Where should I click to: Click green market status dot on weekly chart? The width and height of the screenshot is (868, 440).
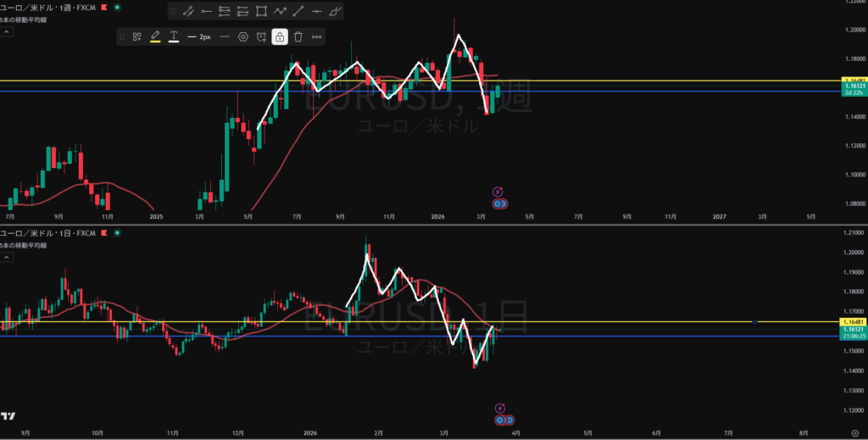coord(116,7)
